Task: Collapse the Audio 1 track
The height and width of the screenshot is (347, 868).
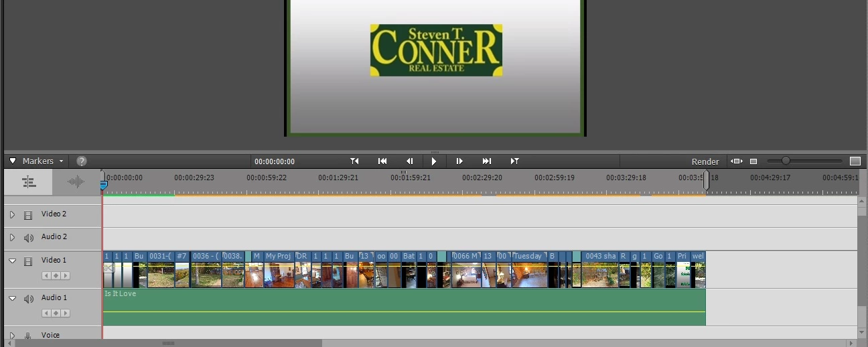Action: click(x=12, y=299)
